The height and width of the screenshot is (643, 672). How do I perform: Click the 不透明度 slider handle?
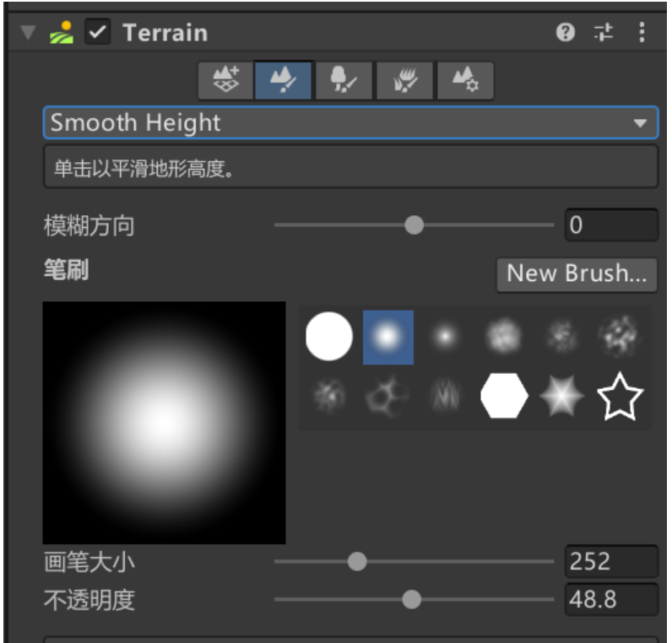pos(411,599)
